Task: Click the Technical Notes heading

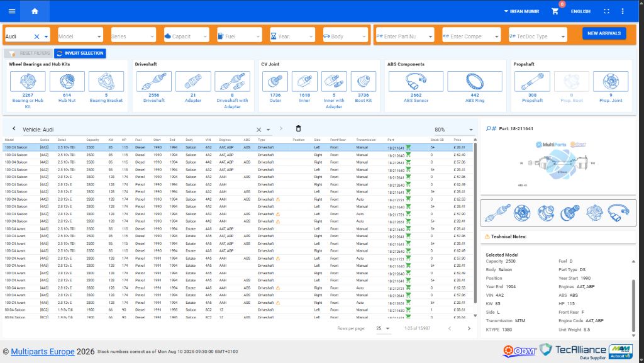Action: [x=508, y=237]
